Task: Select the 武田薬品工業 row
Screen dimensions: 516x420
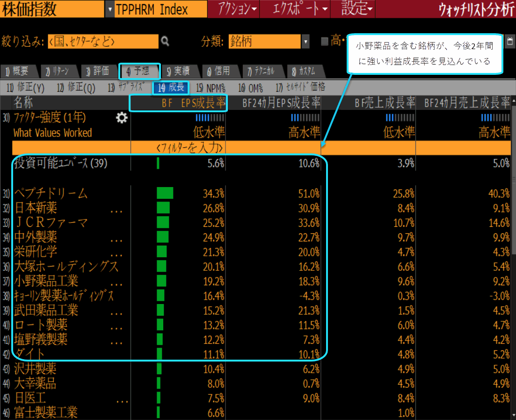Action: click(x=257, y=311)
